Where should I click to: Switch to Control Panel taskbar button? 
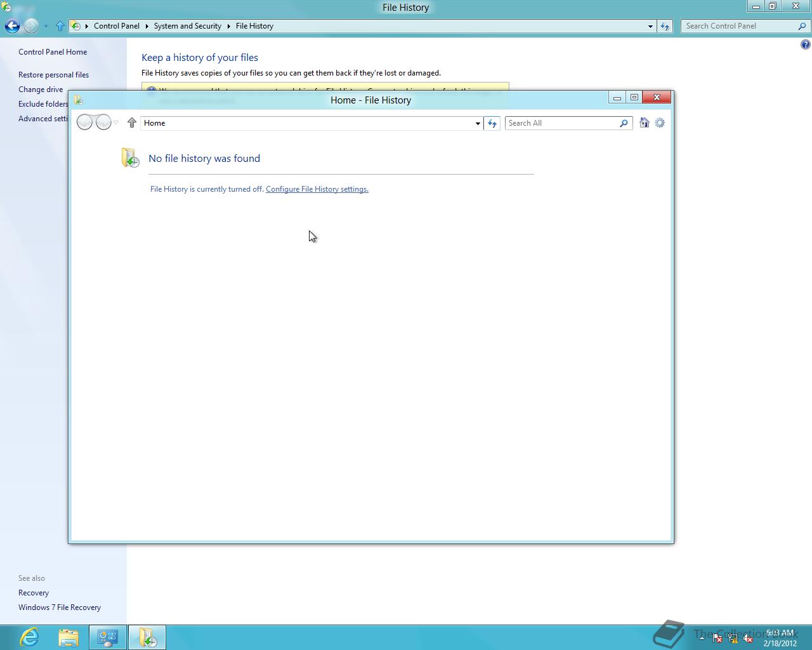108,637
